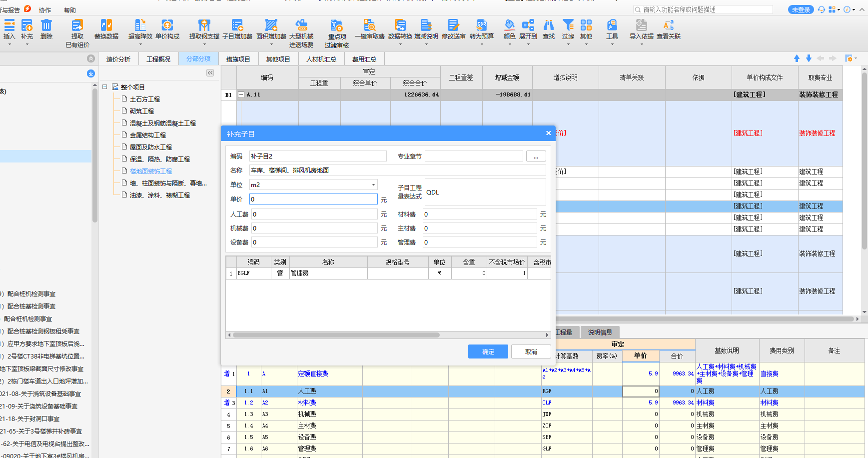Collapse the 整个项目 tree node
868x458 pixels.
(x=105, y=86)
